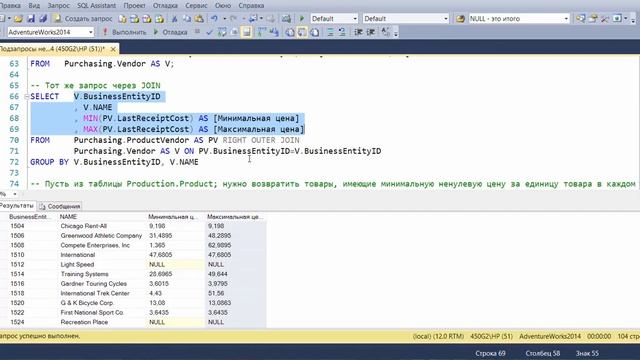Image resolution: width=640 pixels, height=360 pixels.
Task: Open the Вид menu
Action: [34, 6]
